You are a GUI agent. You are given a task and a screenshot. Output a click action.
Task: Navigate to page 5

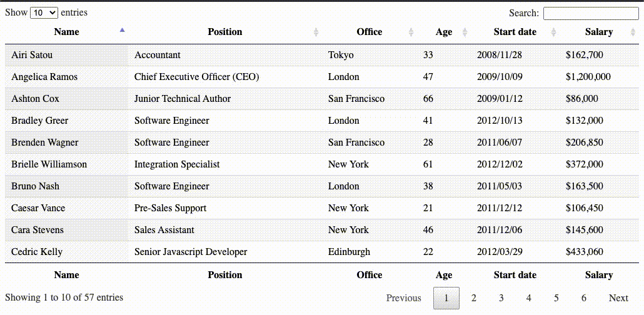pyautogui.click(x=556, y=298)
